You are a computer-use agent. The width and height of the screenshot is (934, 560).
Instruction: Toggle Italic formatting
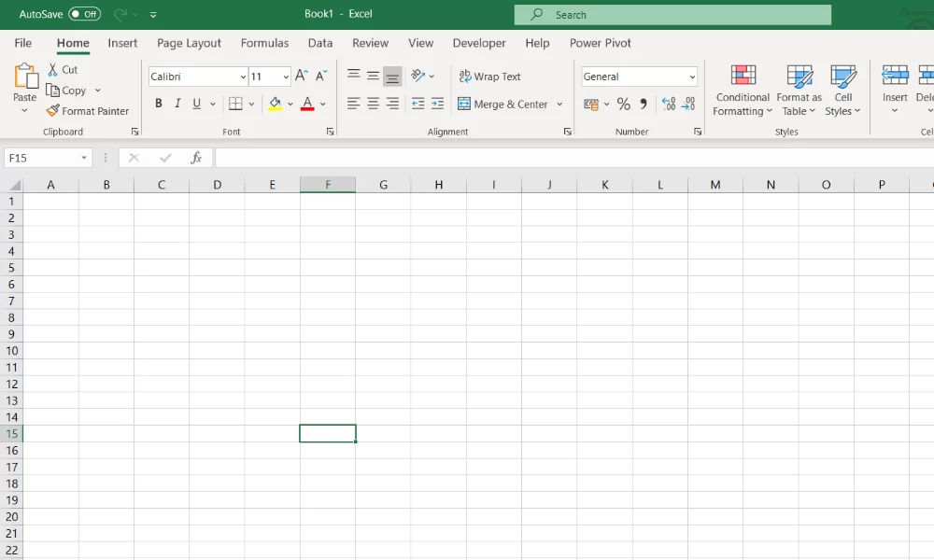click(x=177, y=105)
